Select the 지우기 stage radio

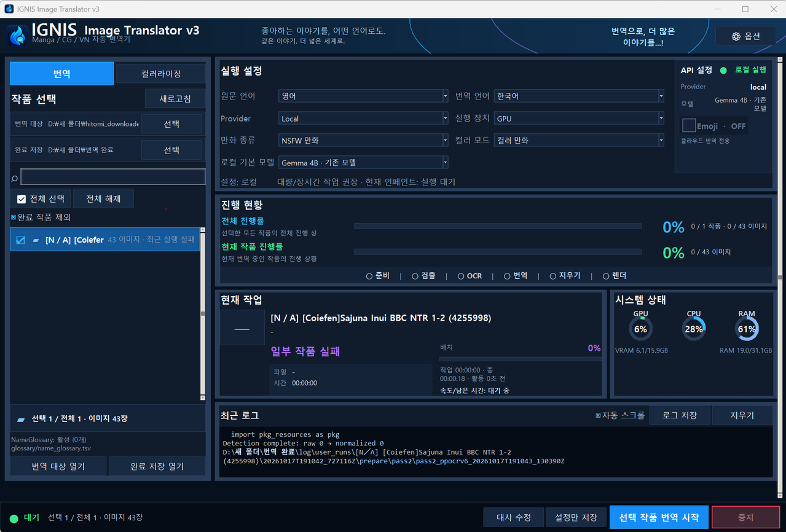click(x=553, y=276)
